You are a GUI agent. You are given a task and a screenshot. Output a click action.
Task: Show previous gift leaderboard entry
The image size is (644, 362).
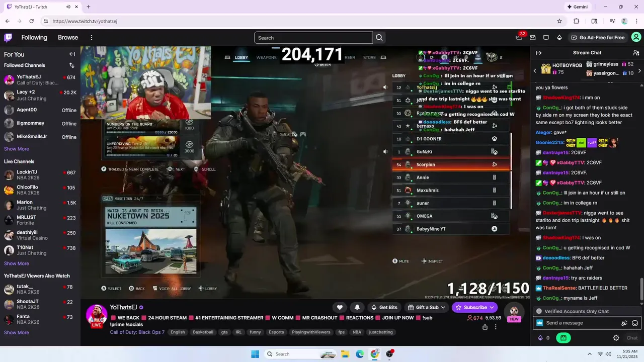[535, 71]
